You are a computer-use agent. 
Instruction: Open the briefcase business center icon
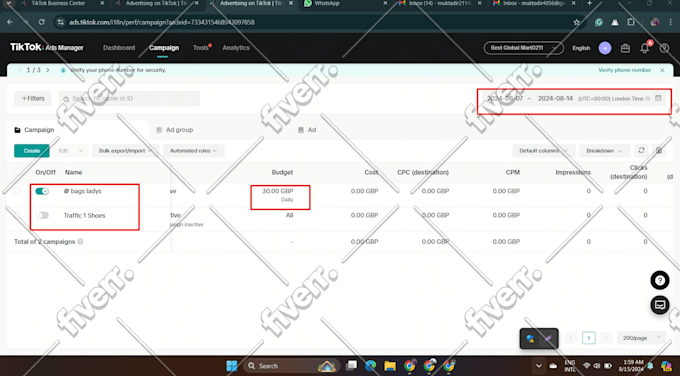click(625, 48)
